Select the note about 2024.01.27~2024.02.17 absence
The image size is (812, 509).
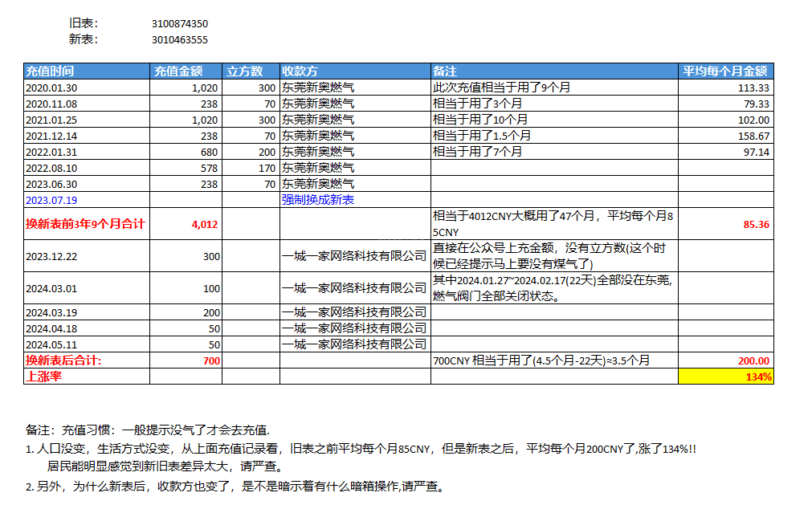coord(555,288)
